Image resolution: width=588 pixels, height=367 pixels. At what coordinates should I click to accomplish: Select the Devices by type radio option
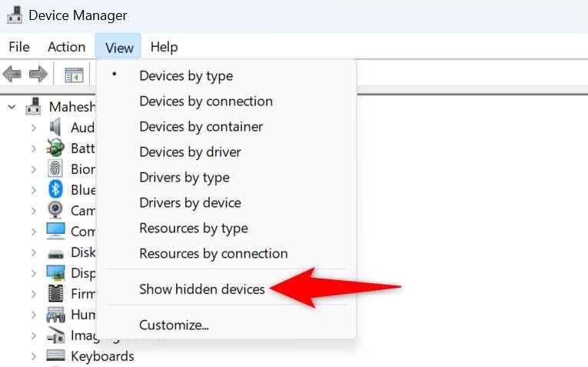[x=186, y=75]
